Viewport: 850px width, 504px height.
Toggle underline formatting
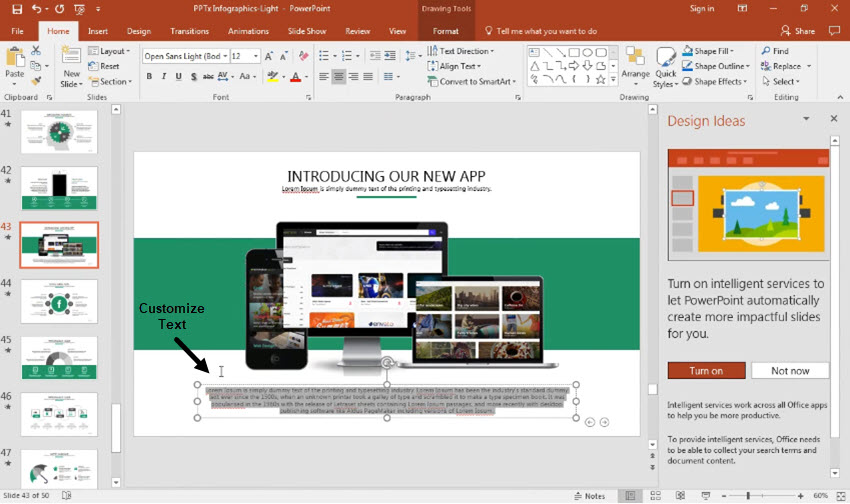[178, 76]
